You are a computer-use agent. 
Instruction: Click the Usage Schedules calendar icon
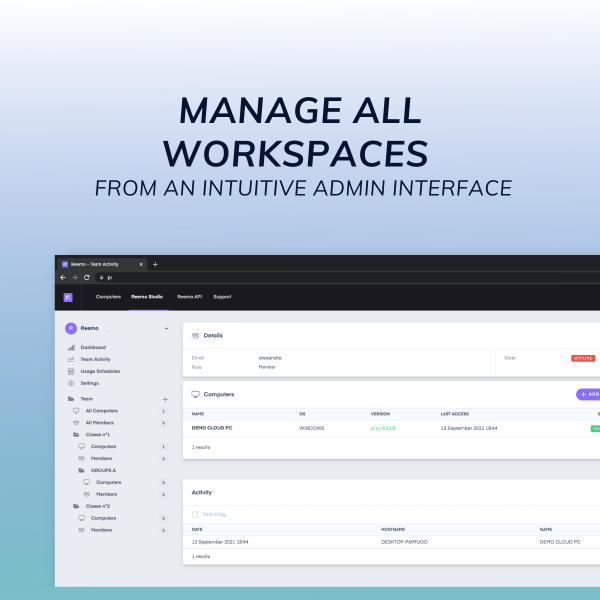pos(71,371)
